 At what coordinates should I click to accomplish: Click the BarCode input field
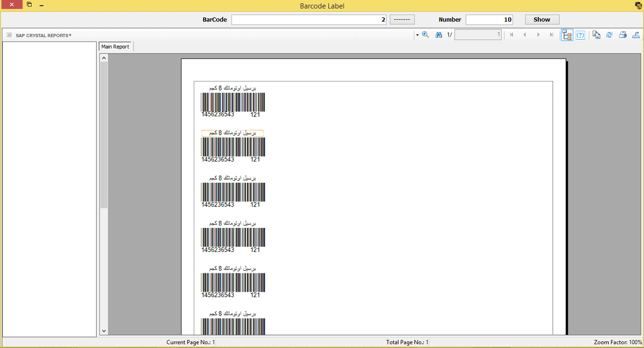(x=309, y=19)
